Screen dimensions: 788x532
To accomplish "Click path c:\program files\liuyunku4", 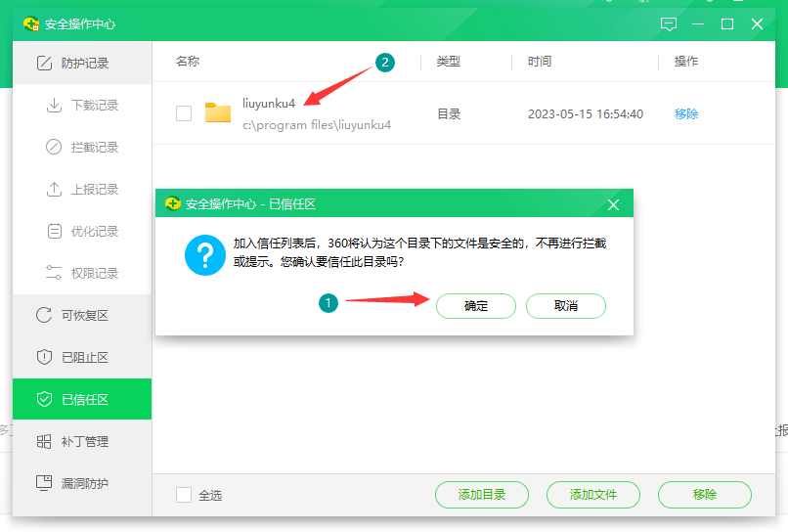I will (317, 125).
